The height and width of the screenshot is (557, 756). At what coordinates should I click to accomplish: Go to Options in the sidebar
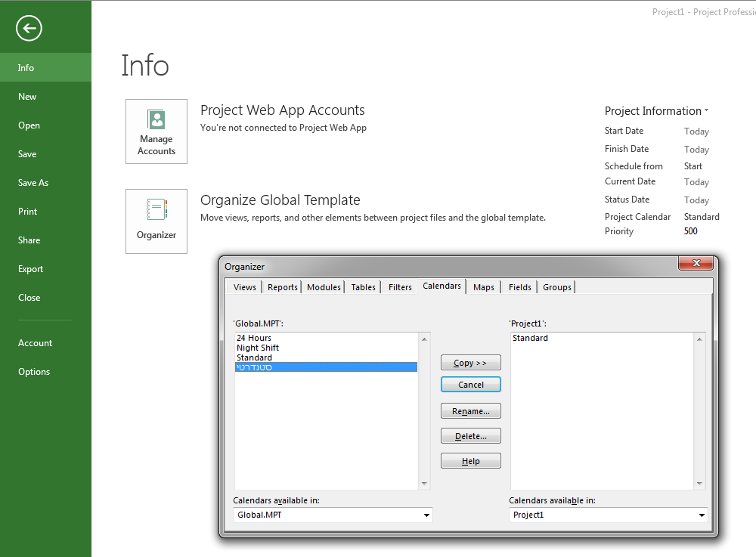[x=34, y=372]
